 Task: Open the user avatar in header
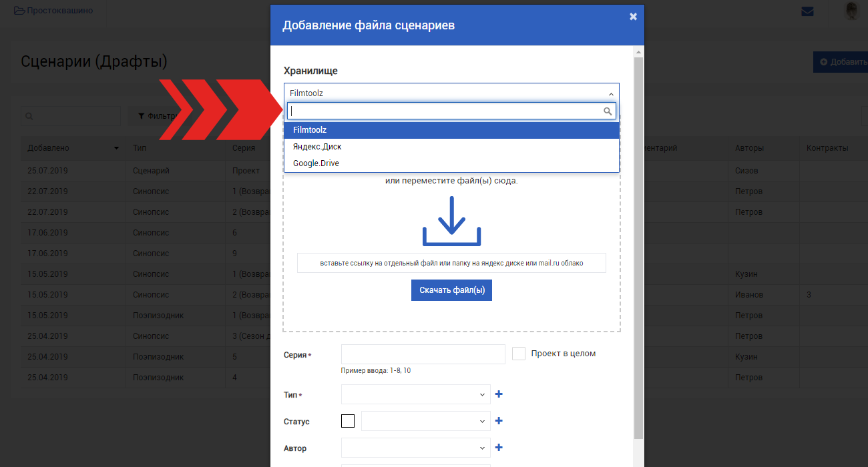[851, 11]
